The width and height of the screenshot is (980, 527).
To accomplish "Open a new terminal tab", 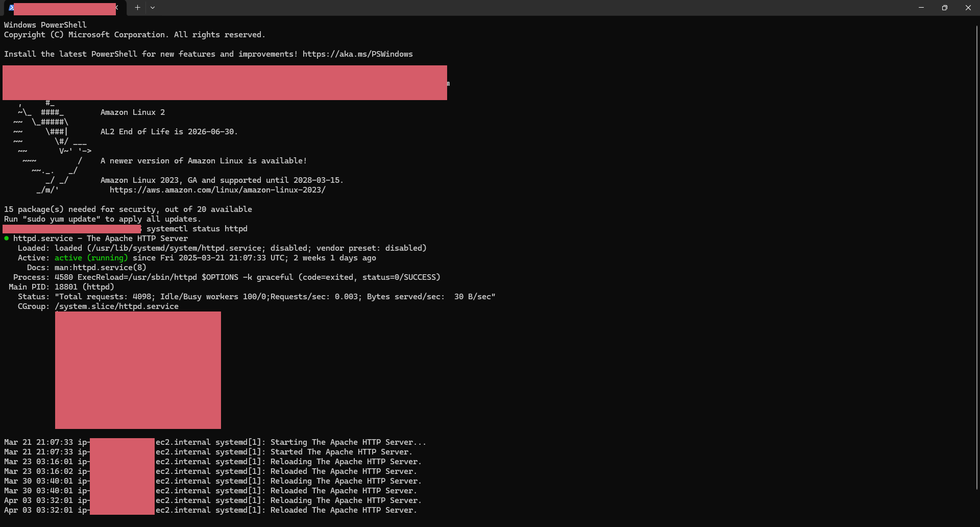I will 137,8.
